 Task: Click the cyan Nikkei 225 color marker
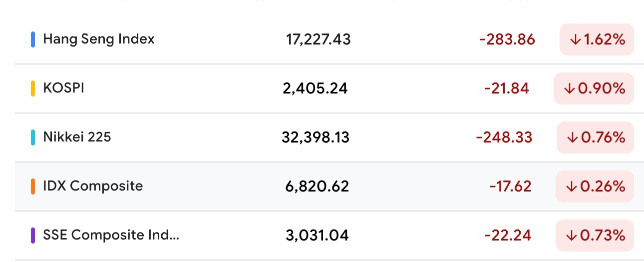coord(33,137)
